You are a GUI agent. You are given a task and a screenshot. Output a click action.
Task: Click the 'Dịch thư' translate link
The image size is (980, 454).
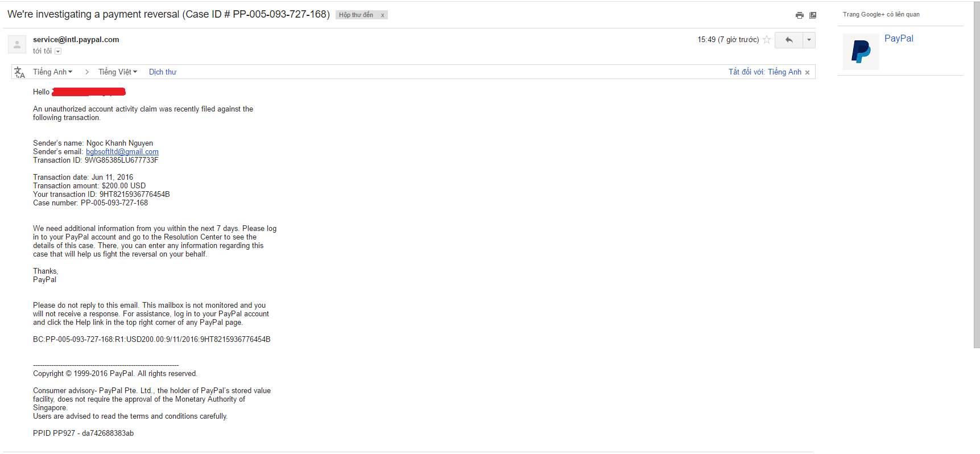pos(163,72)
